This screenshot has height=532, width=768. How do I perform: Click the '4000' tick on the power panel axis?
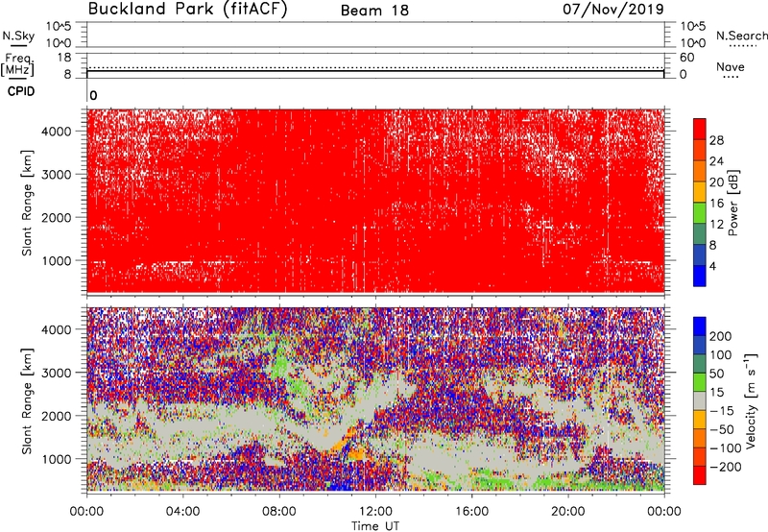(57, 132)
